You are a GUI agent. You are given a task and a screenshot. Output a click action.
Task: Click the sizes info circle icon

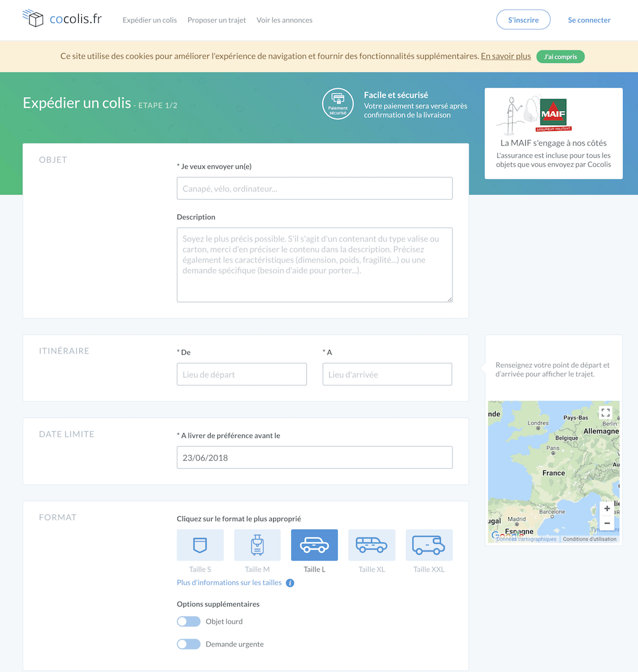click(290, 583)
